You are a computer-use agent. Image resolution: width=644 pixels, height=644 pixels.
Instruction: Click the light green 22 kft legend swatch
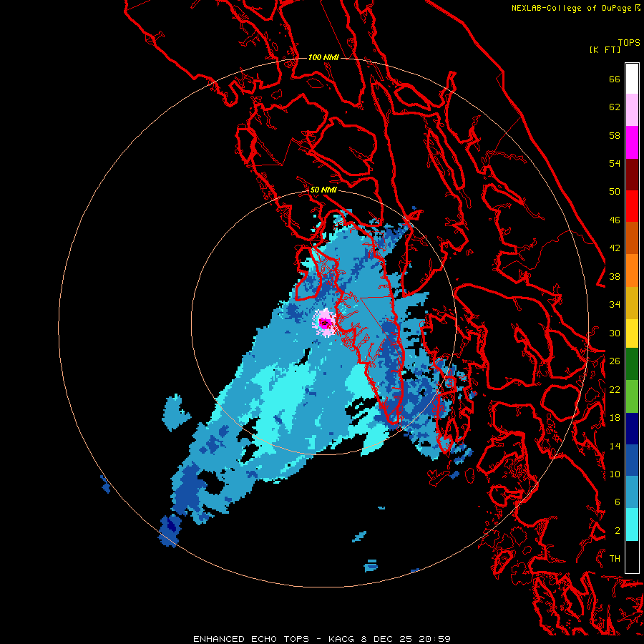pyautogui.click(x=632, y=396)
